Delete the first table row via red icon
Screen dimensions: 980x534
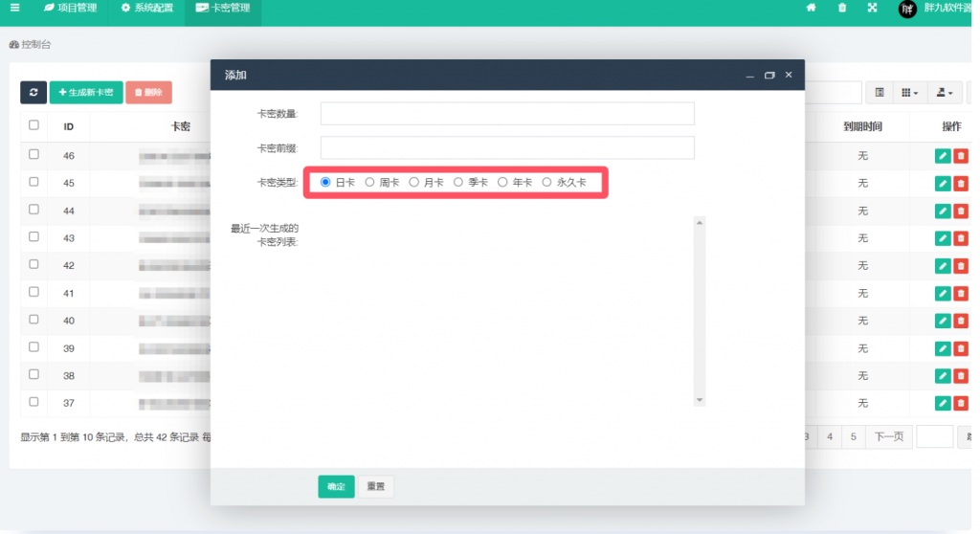(x=961, y=156)
